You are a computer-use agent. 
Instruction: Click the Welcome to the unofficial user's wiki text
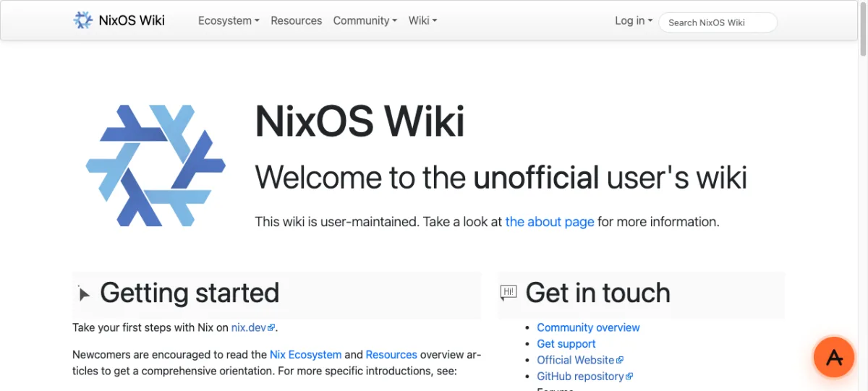[501, 177]
